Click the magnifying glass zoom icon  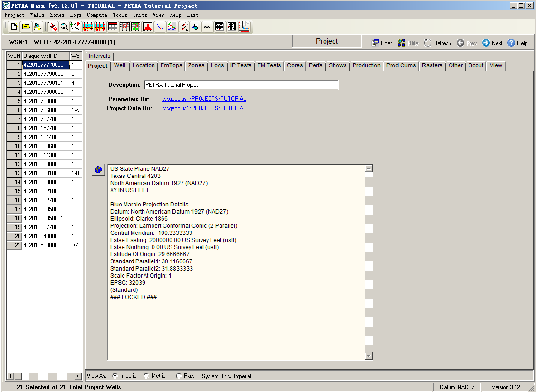(x=64, y=27)
